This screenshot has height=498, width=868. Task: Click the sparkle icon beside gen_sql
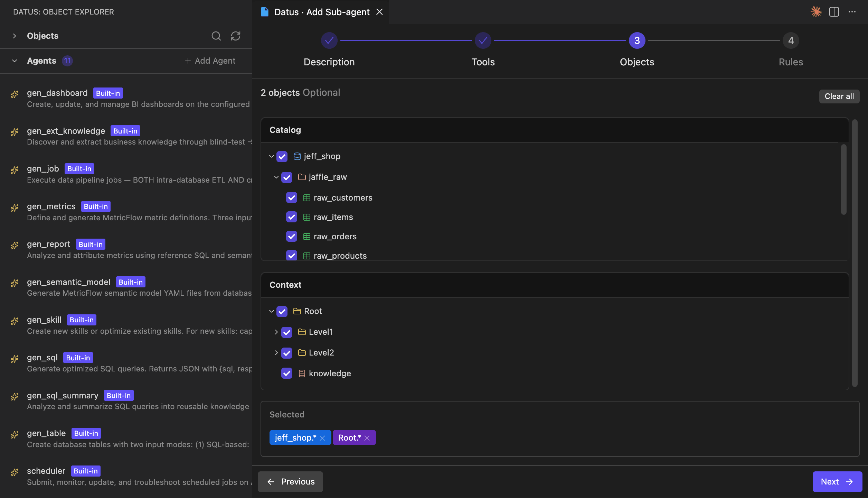pyautogui.click(x=15, y=359)
